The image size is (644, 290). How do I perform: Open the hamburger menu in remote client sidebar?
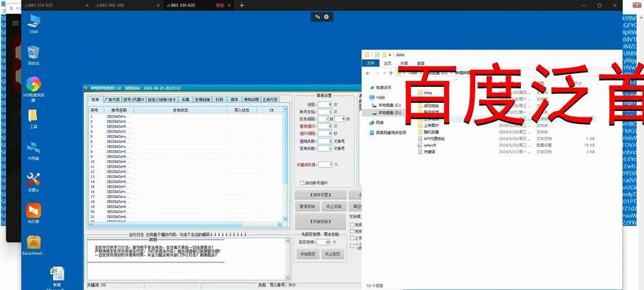(x=15, y=23)
